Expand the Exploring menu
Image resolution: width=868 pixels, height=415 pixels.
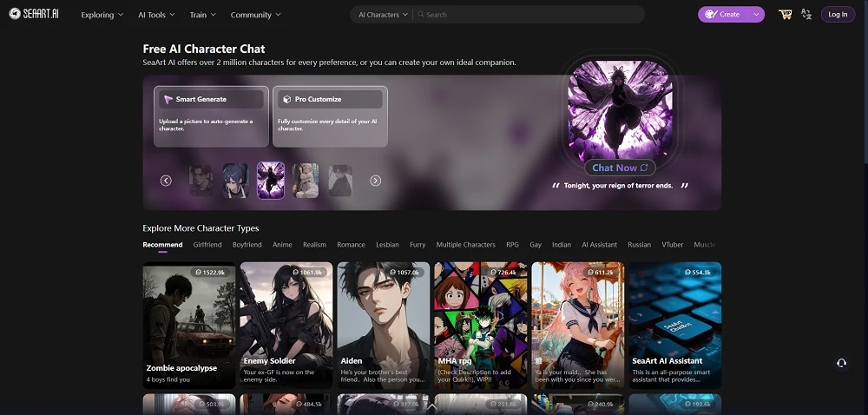point(102,15)
